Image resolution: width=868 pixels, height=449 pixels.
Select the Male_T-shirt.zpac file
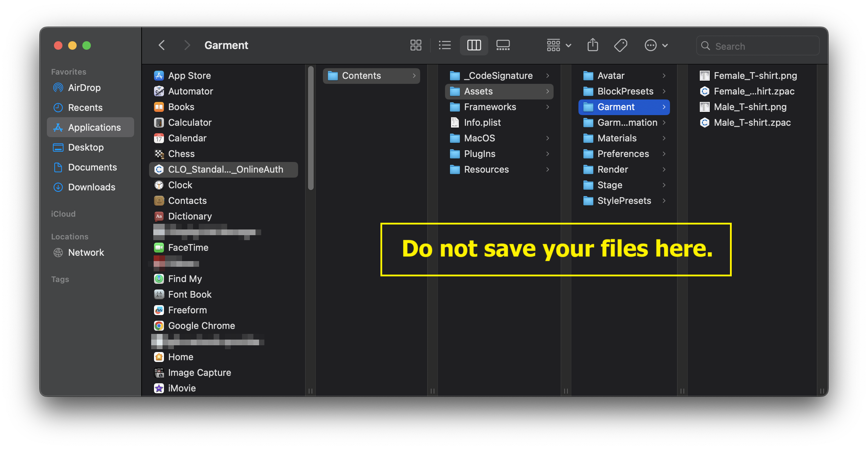(x=752, y=123)
